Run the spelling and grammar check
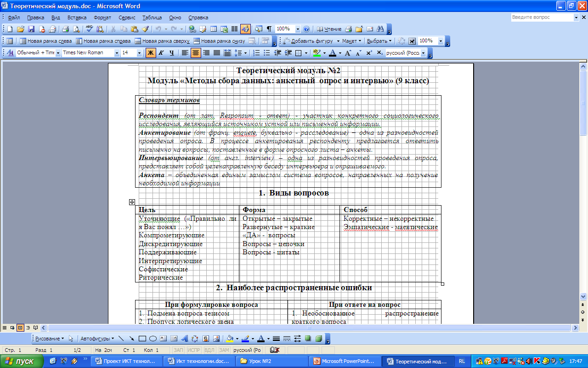This screenshot has width=588, height=368. point(89,29)
